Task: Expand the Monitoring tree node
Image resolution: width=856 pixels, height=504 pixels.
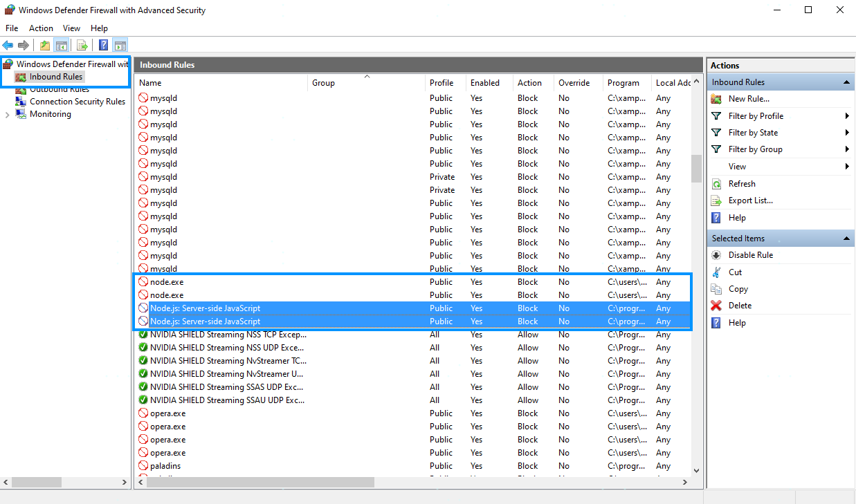Action: tap(7, 115)
